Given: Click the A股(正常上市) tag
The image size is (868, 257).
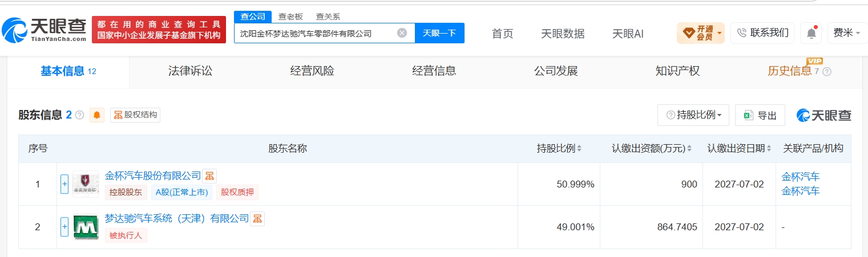Looking at the screenshot, I should 182,193.
